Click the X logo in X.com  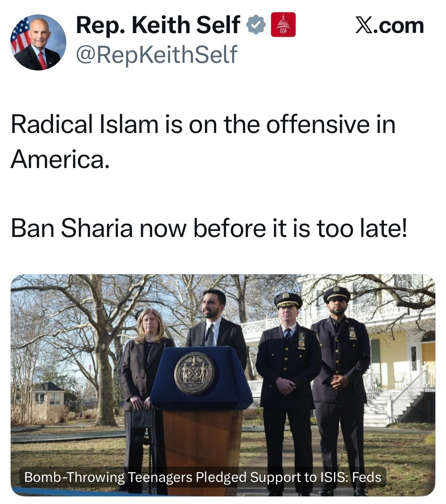click(363, 26)
